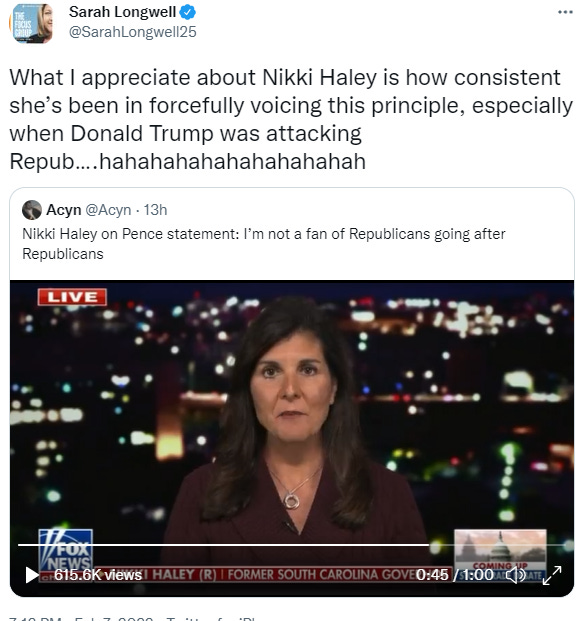Click the 615.6K views counter
The image size is (583, 621).
[98, 575]
